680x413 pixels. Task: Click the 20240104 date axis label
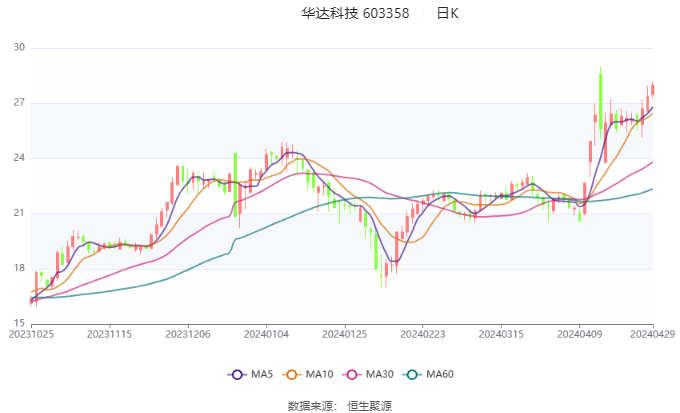266,334
